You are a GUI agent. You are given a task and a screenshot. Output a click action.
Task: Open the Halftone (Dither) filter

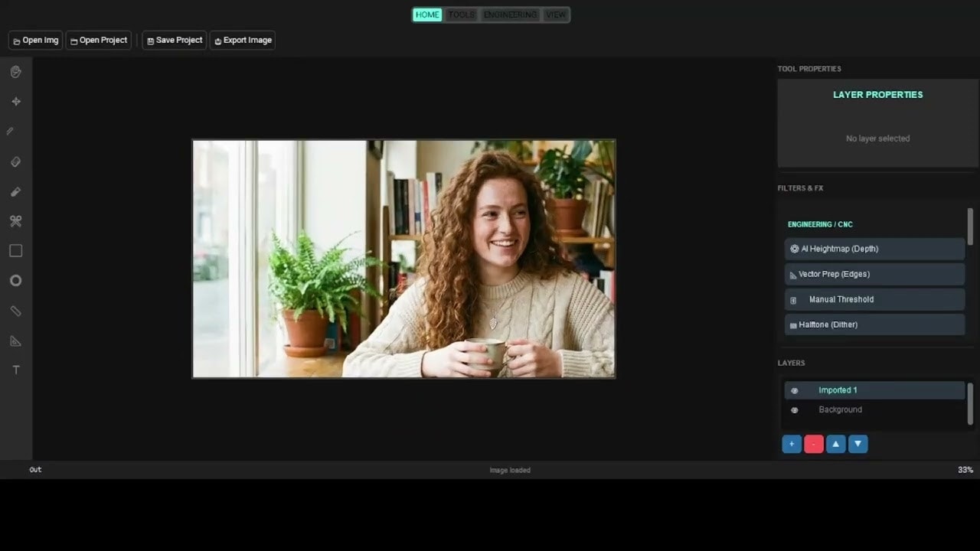coord(874,324)
